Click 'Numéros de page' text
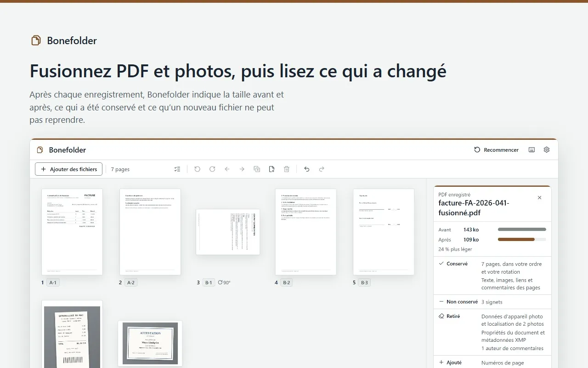This screenshot has height=368, width=588. [x=503, y=363]
